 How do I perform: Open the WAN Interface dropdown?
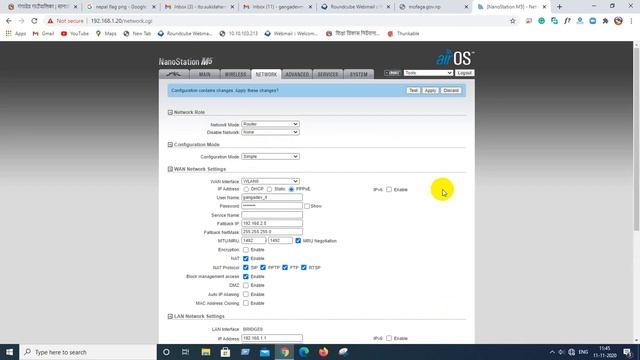[x=270, y=181]
